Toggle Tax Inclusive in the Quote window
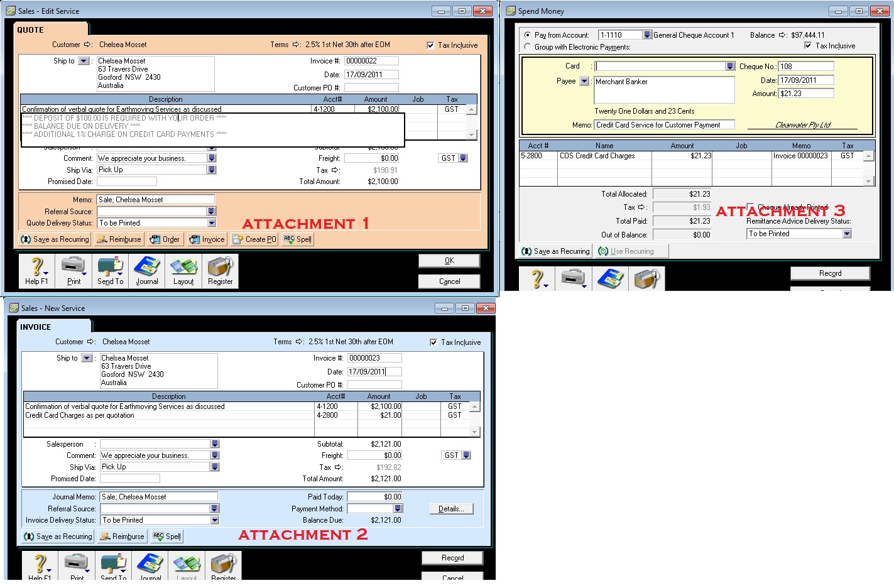The image size is (894, 588). 430,45
